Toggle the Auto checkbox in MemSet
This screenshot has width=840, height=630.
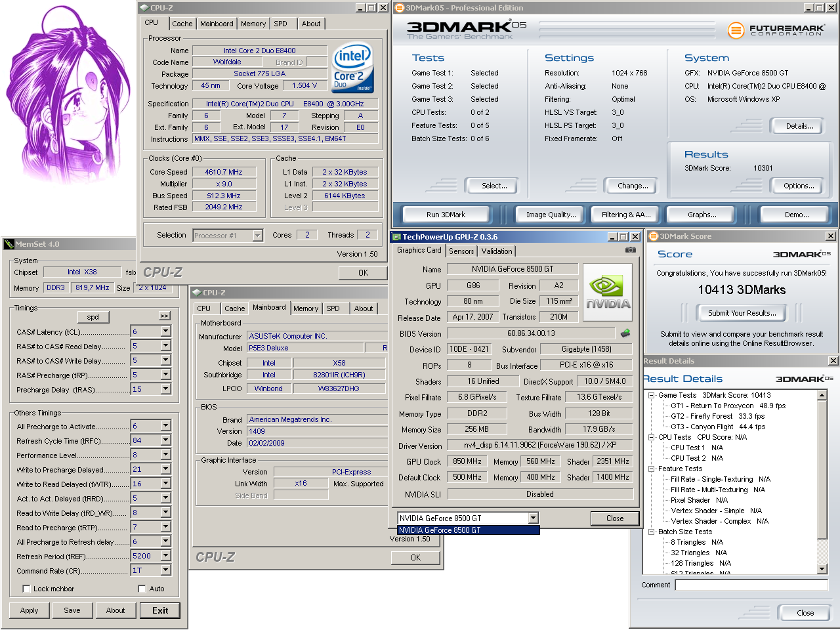click(142, 589)
